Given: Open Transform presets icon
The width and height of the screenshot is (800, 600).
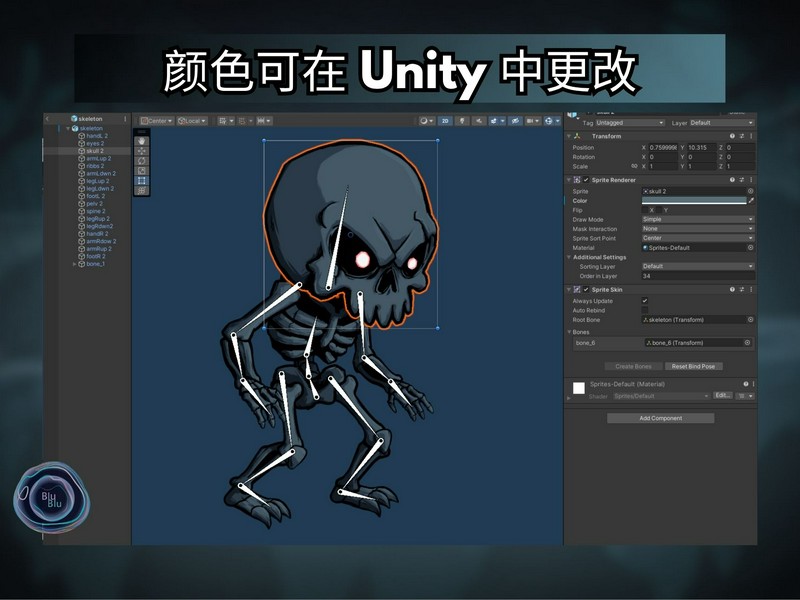Looking at the screenshot, I should [x=742, y=136].
